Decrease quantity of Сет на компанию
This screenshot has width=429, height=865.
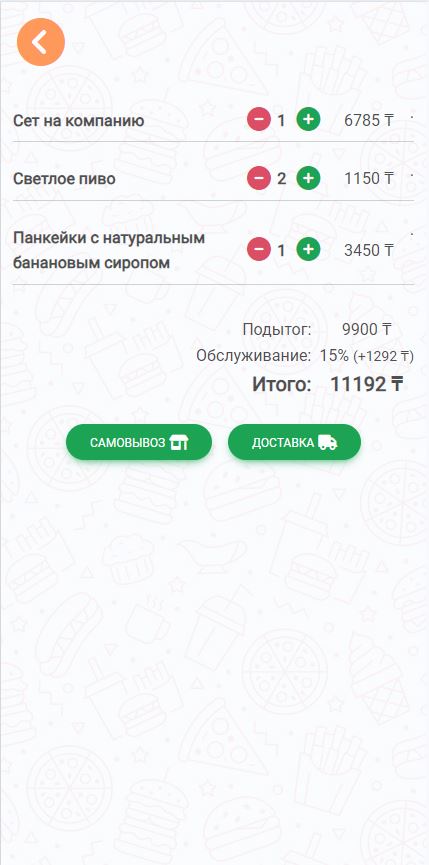(259, 119)
